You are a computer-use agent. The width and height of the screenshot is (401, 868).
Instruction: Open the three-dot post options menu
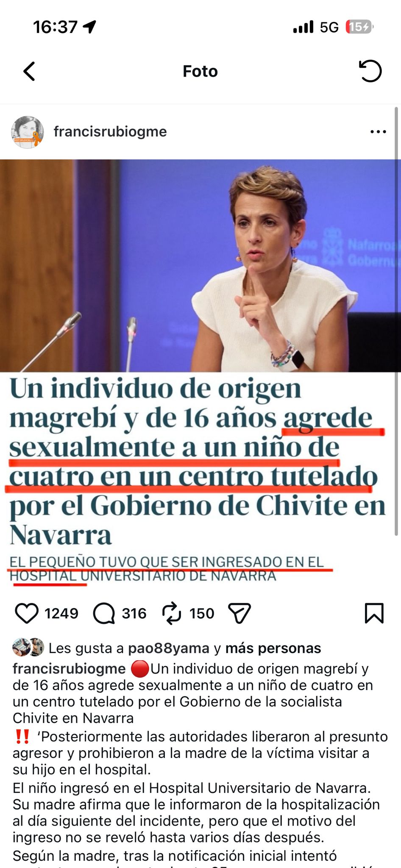(x=378, y=132)
